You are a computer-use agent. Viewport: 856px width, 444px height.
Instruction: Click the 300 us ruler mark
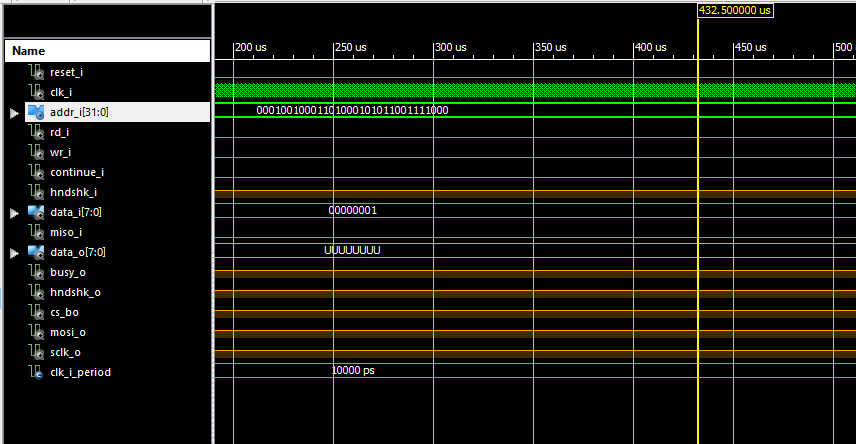coord(450,48)
